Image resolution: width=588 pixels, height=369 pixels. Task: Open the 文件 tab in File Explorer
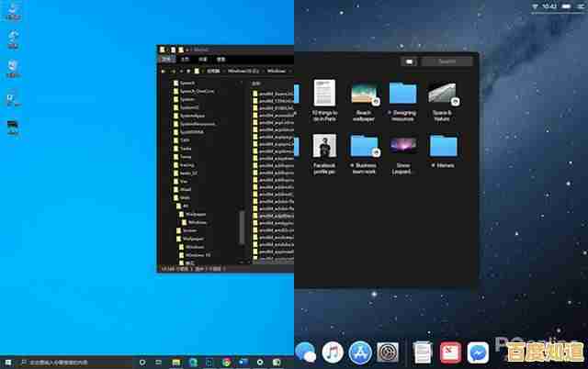[167, 59]
